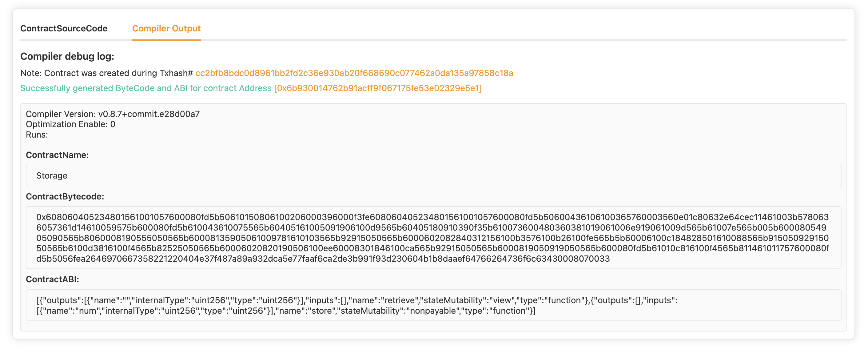The image size is (868, 354).
Task: Click the Compiler debug log heading
Action: 67,56
